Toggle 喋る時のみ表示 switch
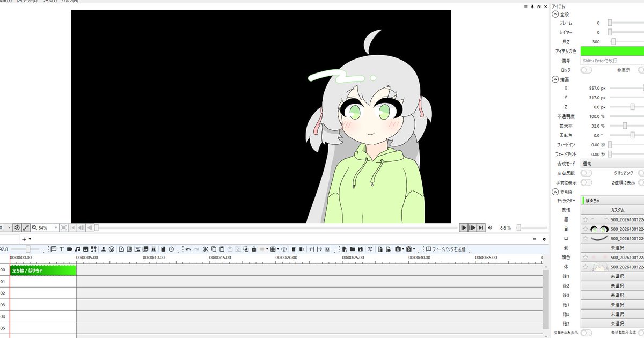The width and height of the screenshot is (644, 338). [586, 333]
